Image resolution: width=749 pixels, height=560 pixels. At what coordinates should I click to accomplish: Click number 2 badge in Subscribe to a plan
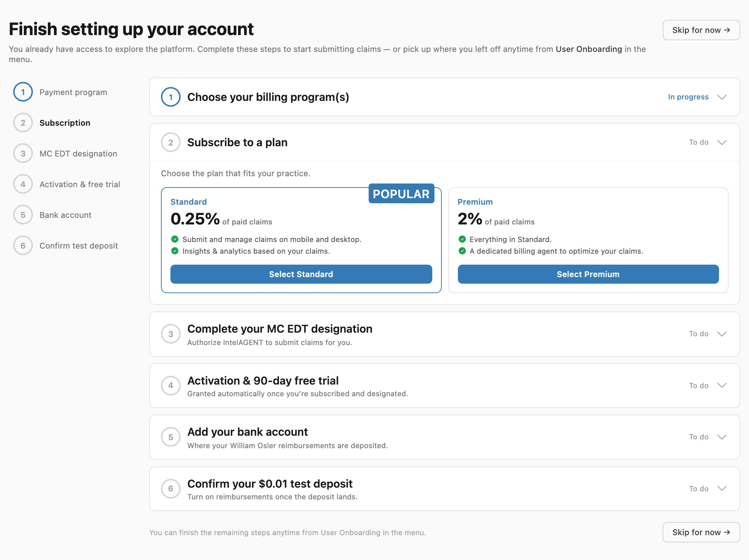tap(171, 143)
